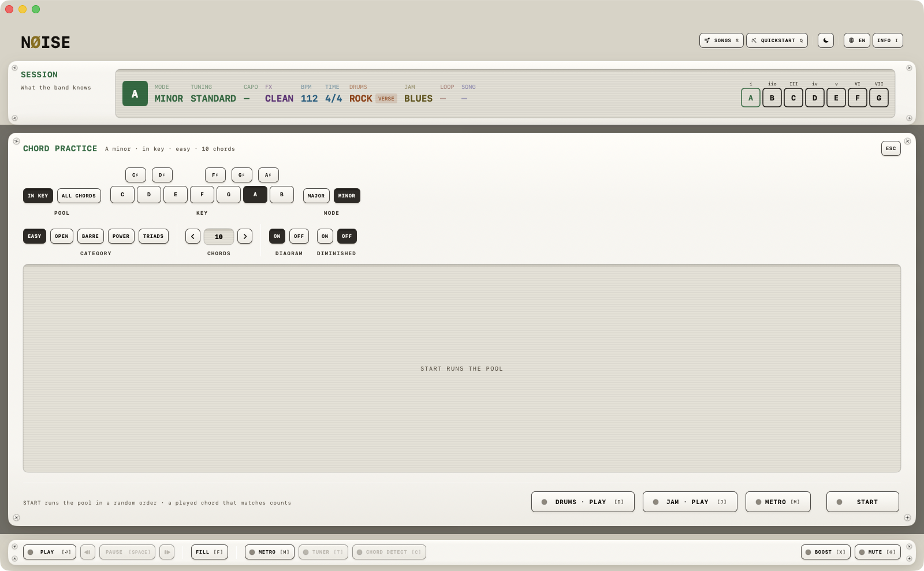Pick the G key in the KEY row
This screenshot has width=924, height=571.
click(x=229, y=195)
